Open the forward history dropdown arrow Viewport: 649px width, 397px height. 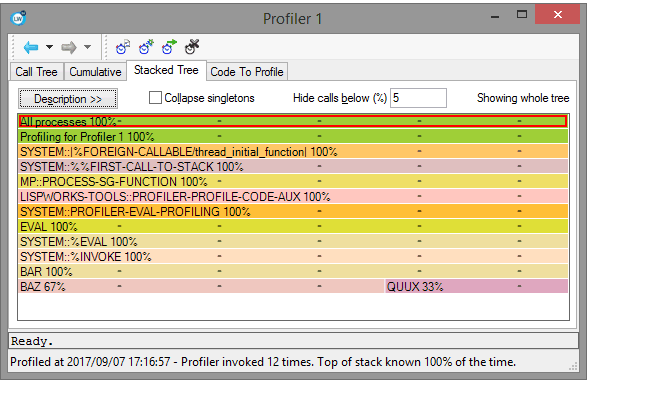(x=87, y=47)
